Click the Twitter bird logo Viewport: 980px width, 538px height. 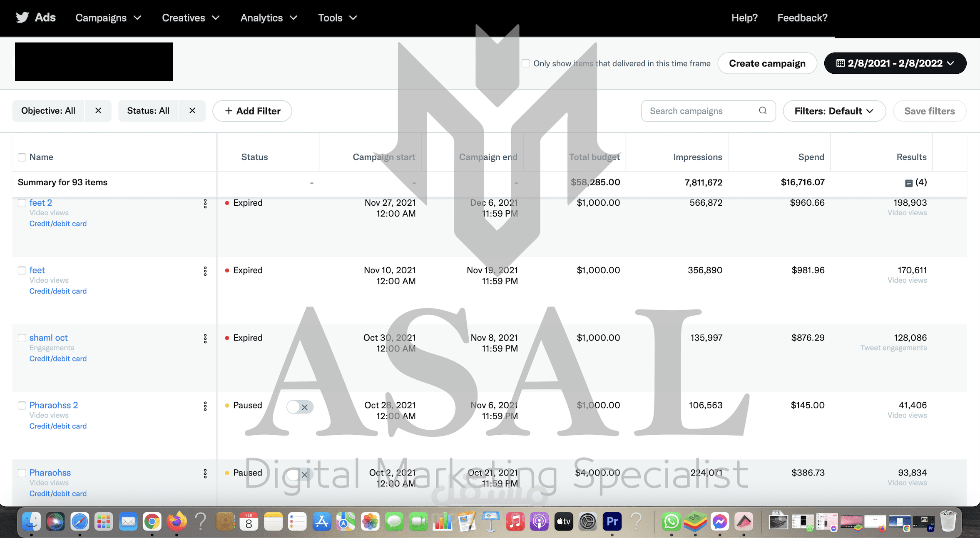22,17
